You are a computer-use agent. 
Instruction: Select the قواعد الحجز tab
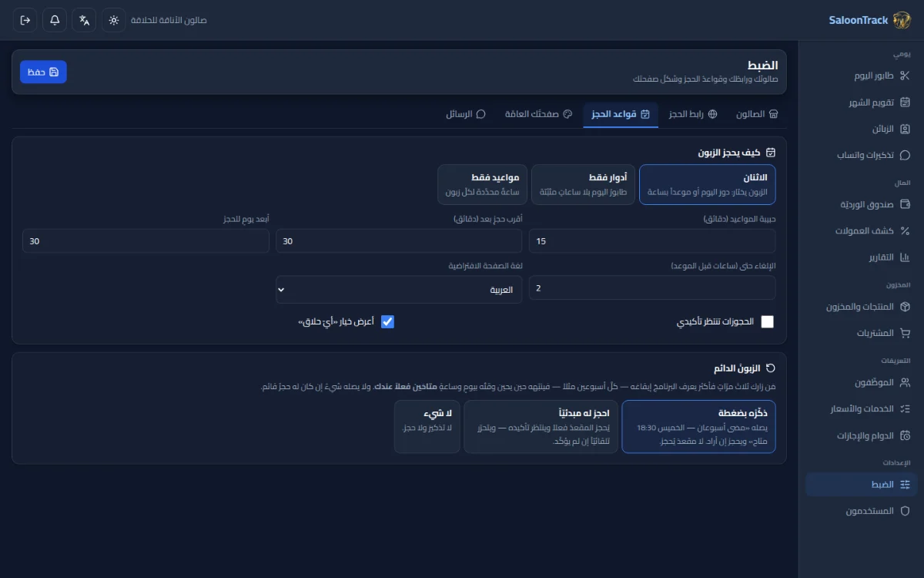point(621,114)
